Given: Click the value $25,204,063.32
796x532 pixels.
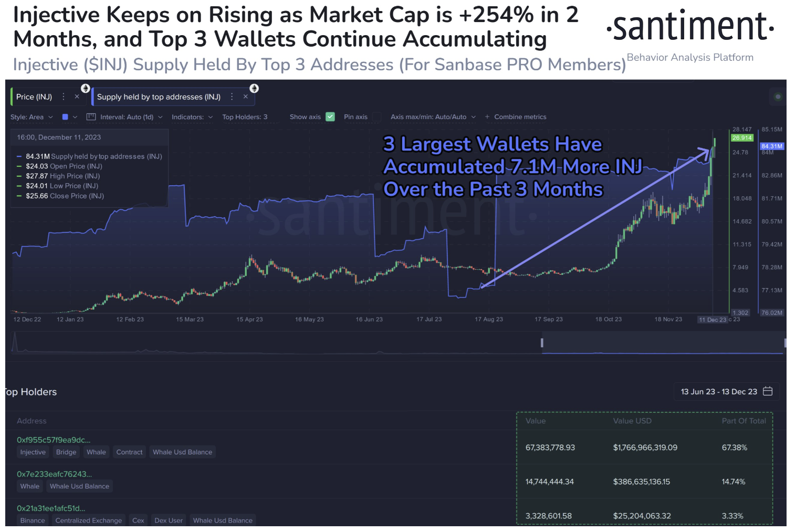Looking at the screenshot, I should pos(642,516).
